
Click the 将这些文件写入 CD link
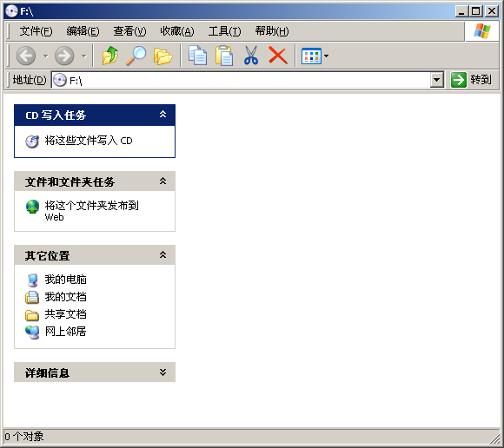pyautogui.click(x=89, y=141)
